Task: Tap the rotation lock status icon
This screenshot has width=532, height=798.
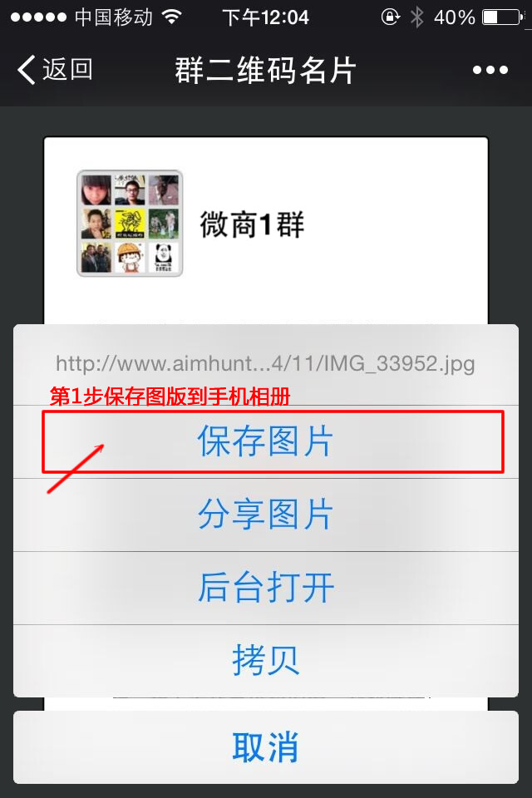Action: tap(391, 17)
